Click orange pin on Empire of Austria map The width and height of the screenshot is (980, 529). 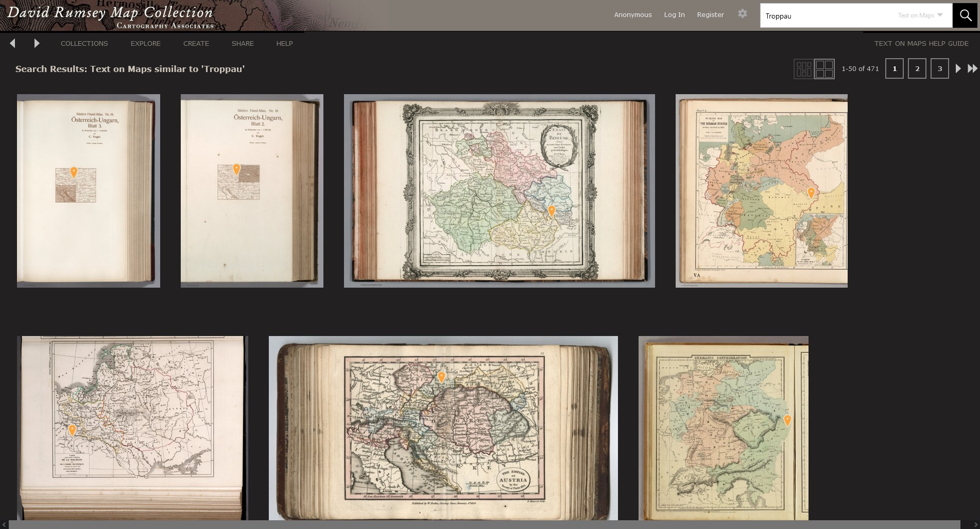point(441,377)
